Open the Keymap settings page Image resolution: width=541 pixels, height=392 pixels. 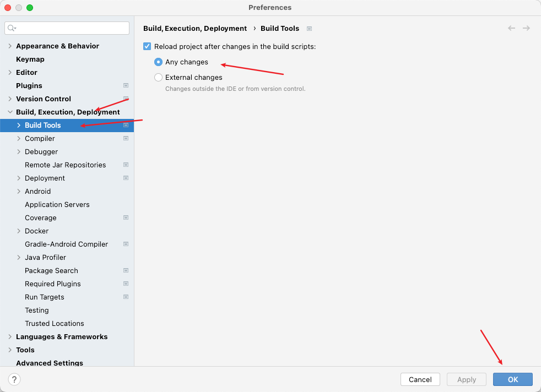(30, 59)
